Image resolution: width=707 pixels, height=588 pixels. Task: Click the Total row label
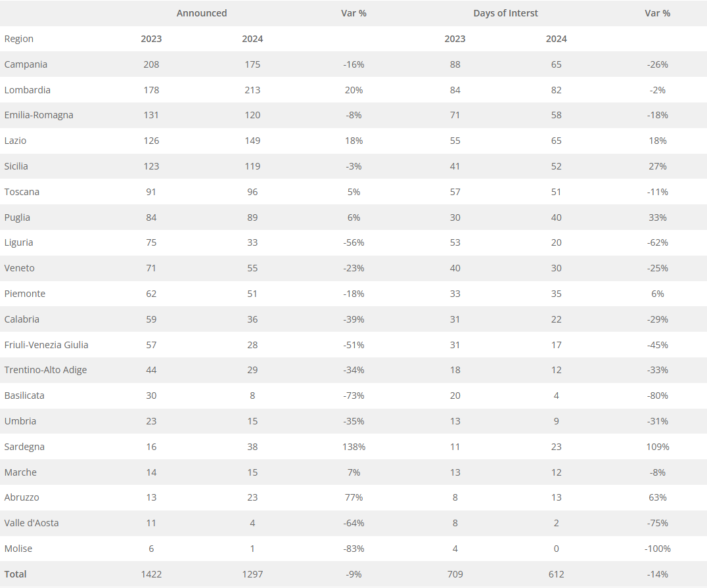pyautogui.click(x=16, y=574)
